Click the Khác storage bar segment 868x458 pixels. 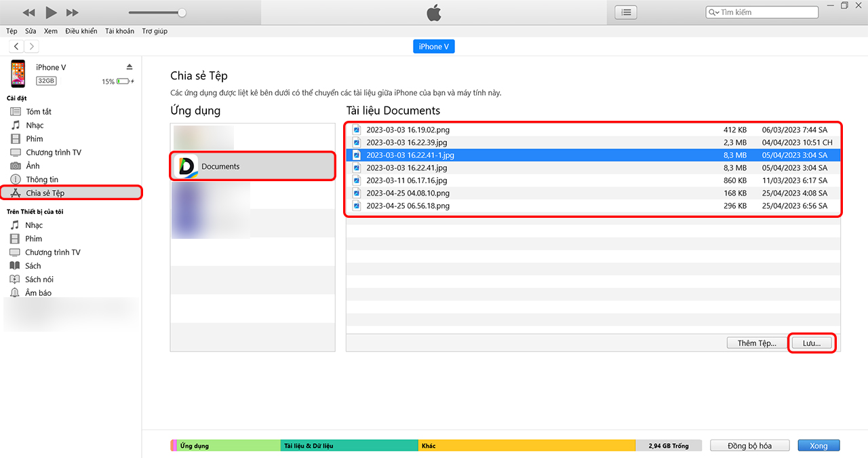coord(527,446)
